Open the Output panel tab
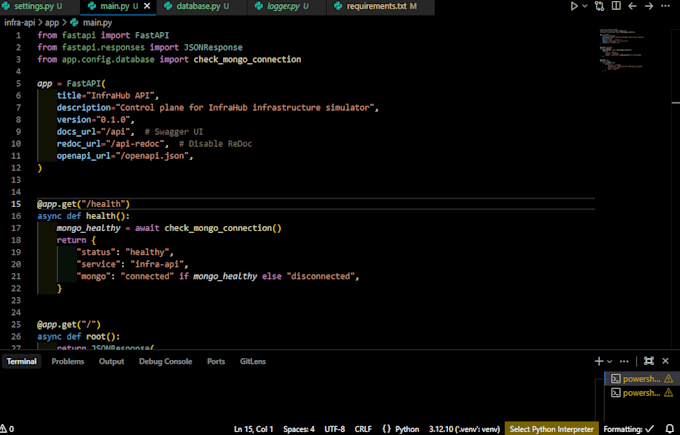Image resolution: width=680 pixels, height=435 pixels. point(111,361)
